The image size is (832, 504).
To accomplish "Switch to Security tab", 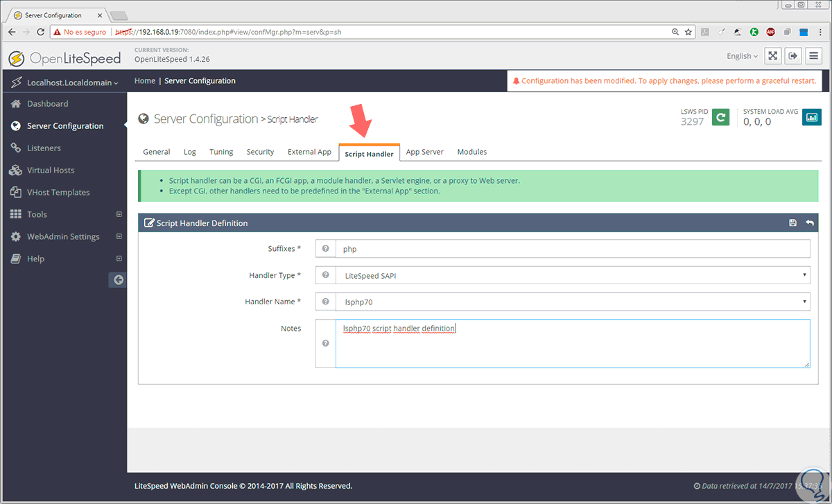I will tap(261, 152).
